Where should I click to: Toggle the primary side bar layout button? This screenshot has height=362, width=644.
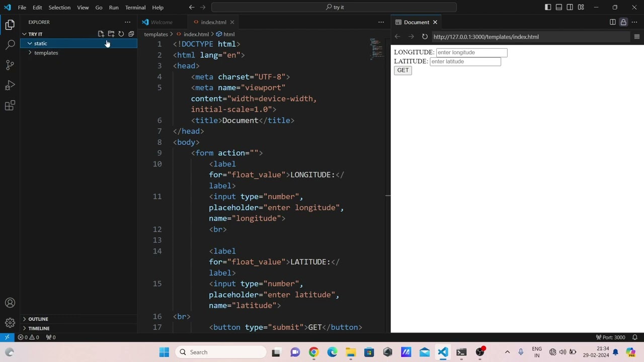(548, 7)
